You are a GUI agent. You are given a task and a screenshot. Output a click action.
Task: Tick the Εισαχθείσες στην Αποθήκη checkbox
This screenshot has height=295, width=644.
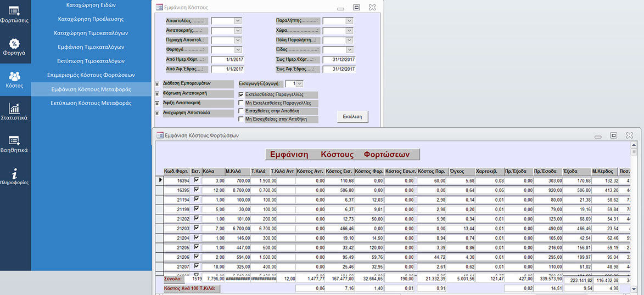click(241, 111)
